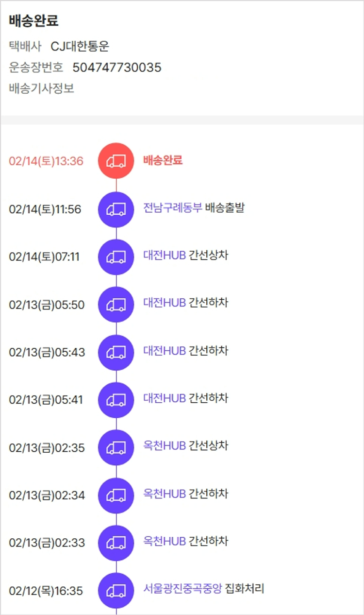Click truck icon for 02:34 옥천HUB 간선하차

coord(116,495)
